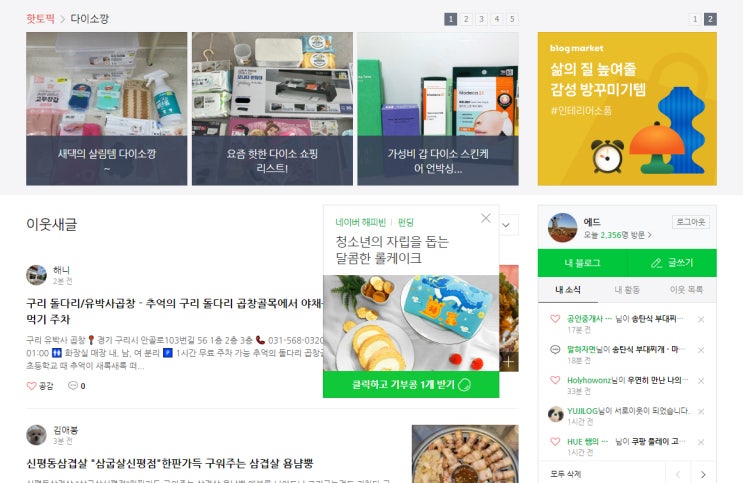Open comments bubble on 해니 post
This screenshot has height=483, width=743.
73,385
